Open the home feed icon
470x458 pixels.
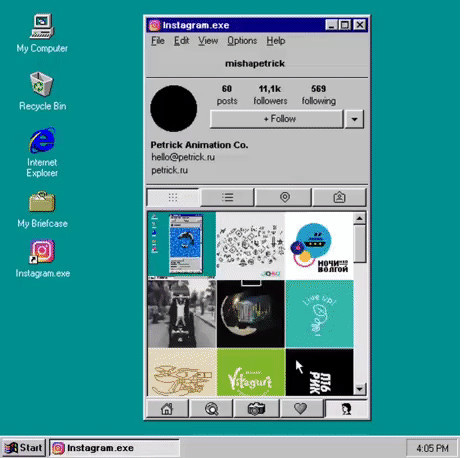[x=167, y=409]
